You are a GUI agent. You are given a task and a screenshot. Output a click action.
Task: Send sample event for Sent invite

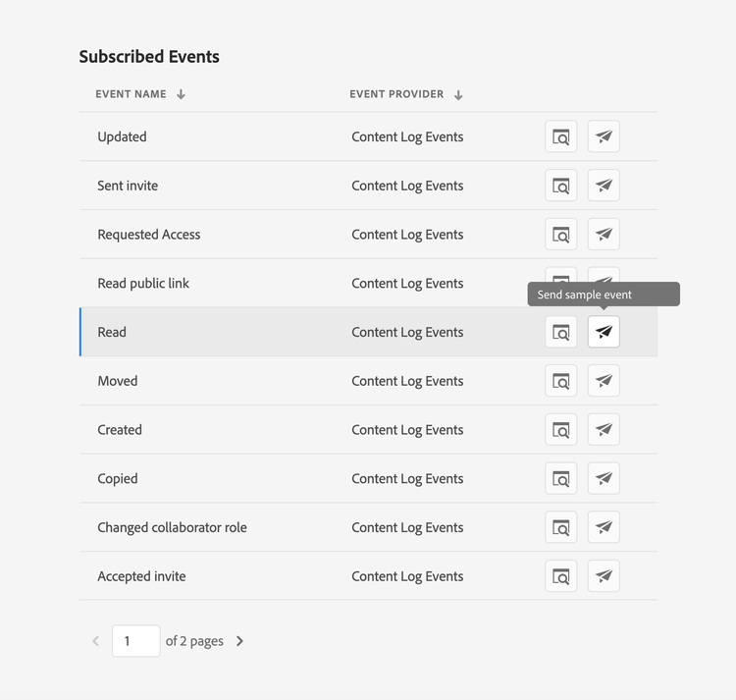(x=604, y=186)
